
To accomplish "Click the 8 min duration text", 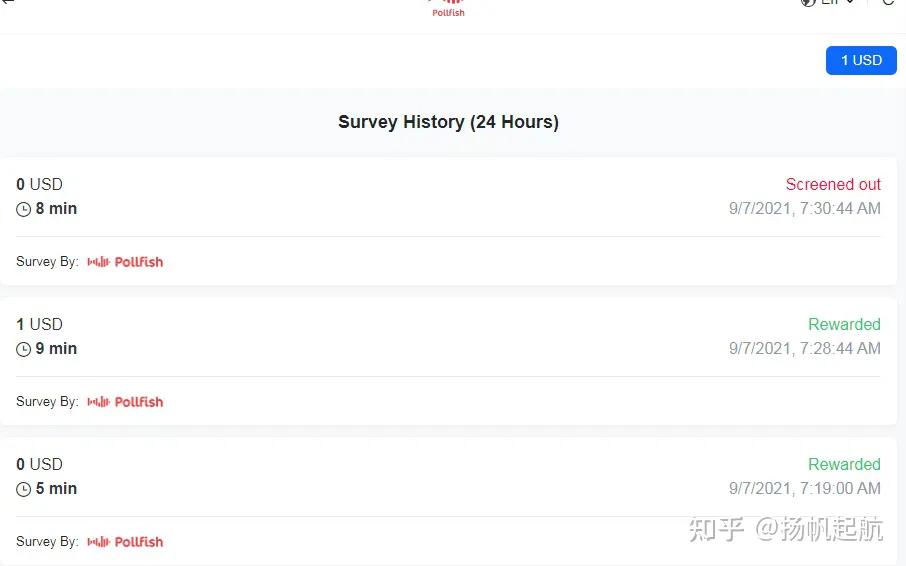I will coord(56,208).
